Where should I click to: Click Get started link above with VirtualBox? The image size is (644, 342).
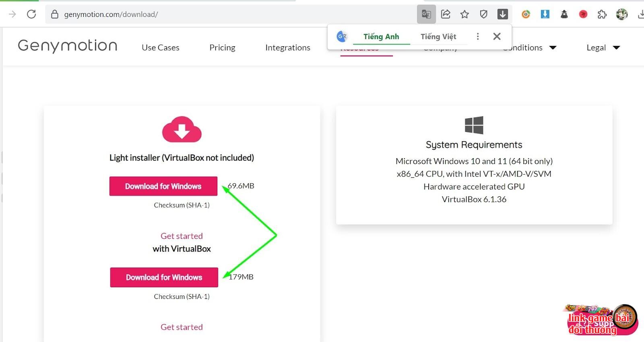(x=182, y=236)
